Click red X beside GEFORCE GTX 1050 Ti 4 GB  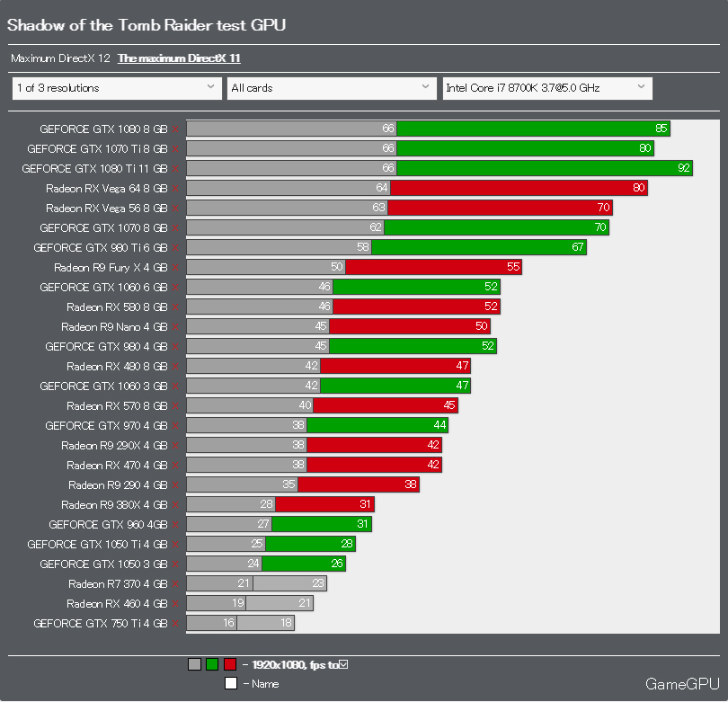point(175,545)
